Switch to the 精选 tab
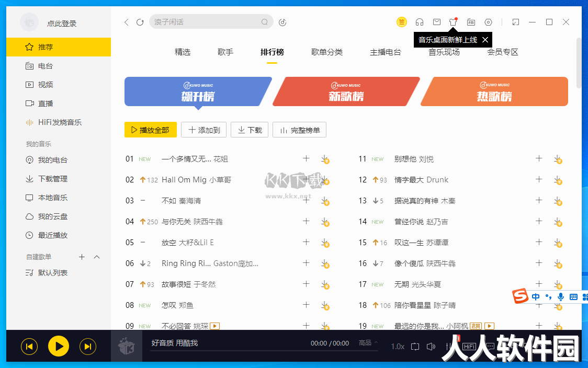The height and width of the screenshot is (368, 588). click(183, 52)
